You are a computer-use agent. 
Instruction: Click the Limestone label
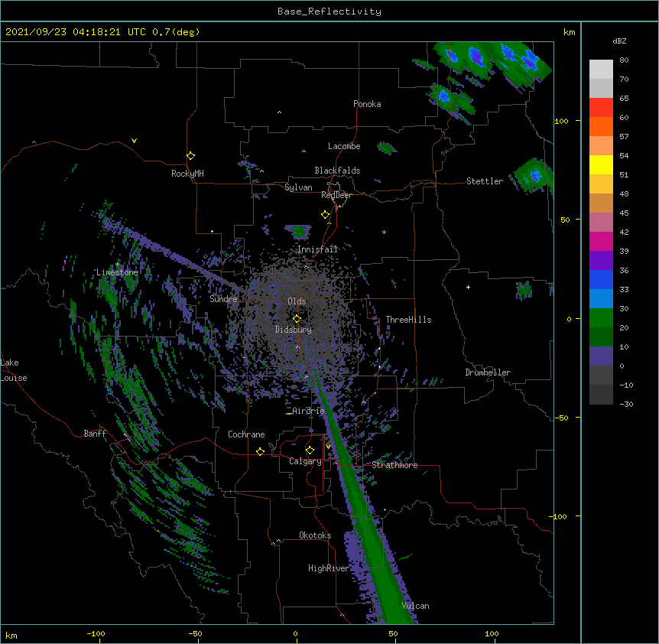tap(117, 272)
